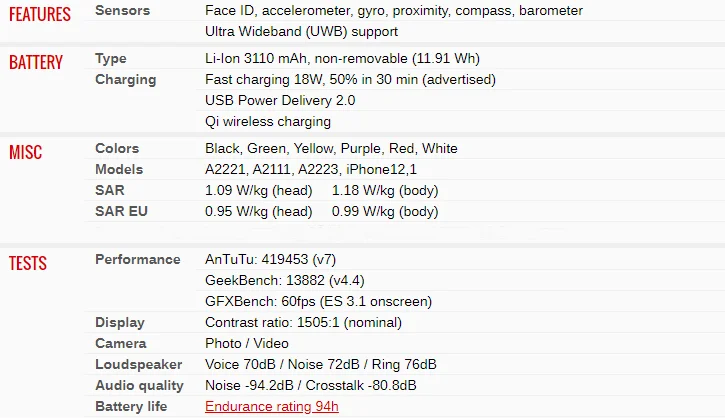Open the Photo / Video camera link

tap(246, 344)
